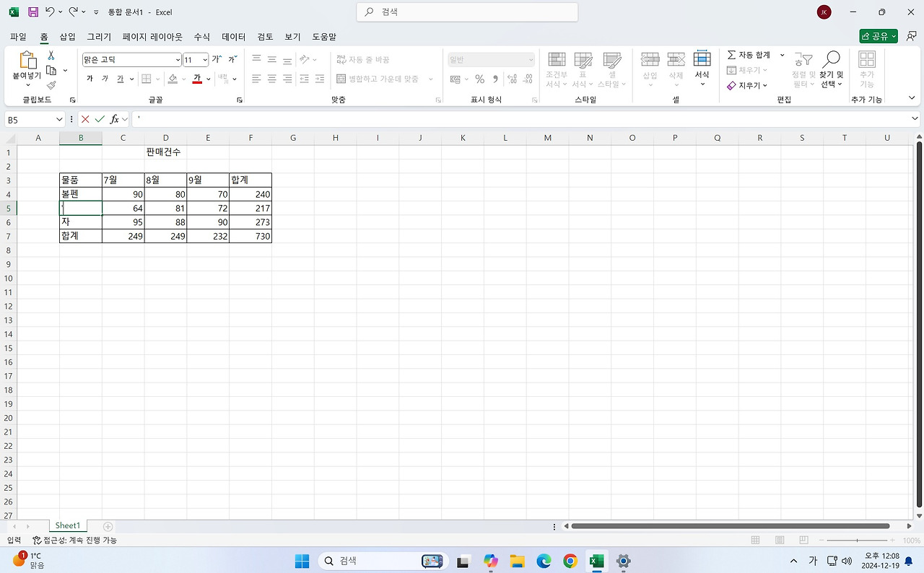The height and width of the screenshot is (573, 924).
Task: Click the Cut scissors icon
Action: [51, 56]
